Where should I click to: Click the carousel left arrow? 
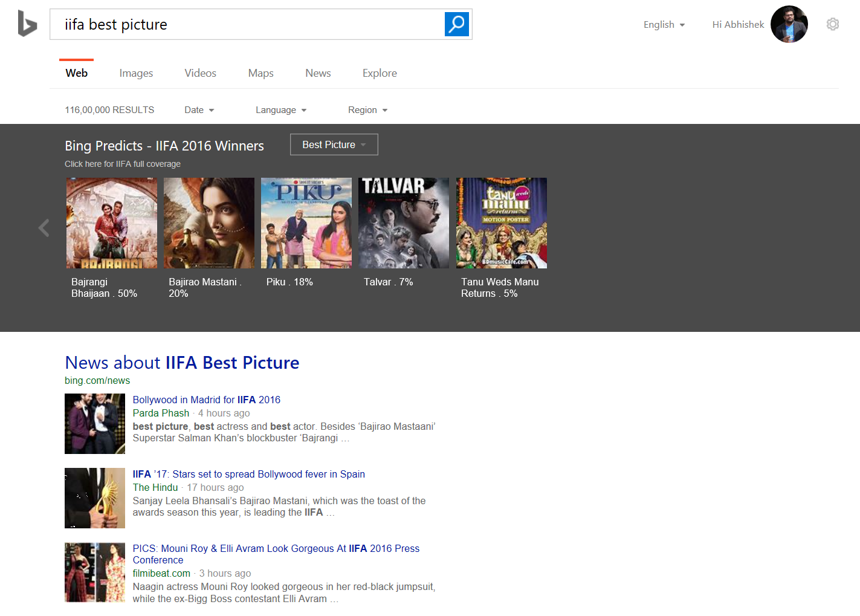(44, 228)
